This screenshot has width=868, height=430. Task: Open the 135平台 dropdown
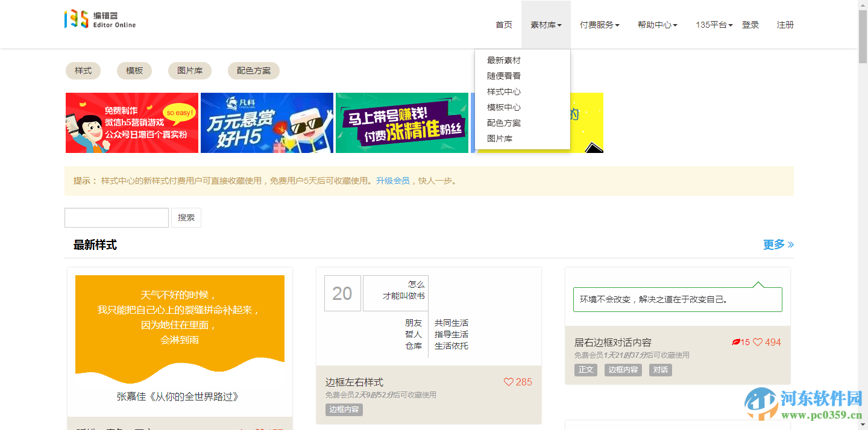(714, 25)
